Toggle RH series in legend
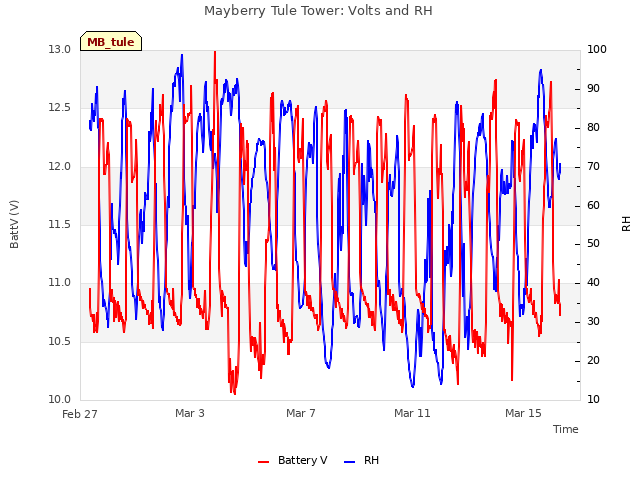This screenshot has height=480, width=640. pos(362,460)
